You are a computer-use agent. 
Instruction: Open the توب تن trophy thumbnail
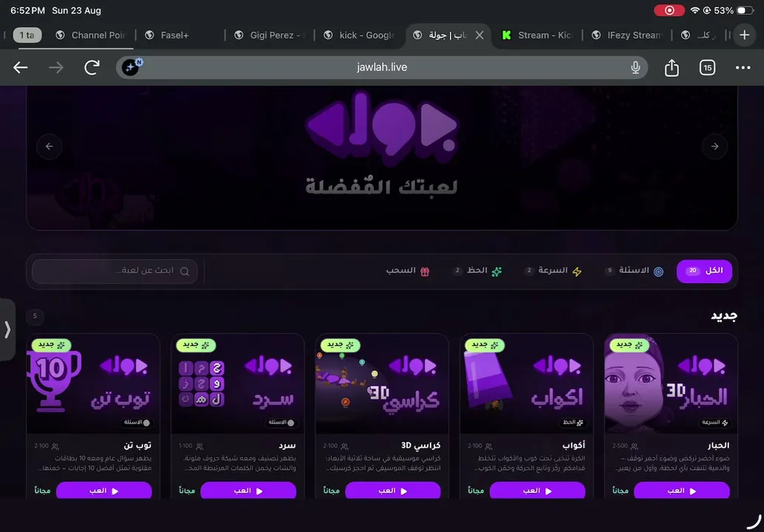tap(93, 383)
